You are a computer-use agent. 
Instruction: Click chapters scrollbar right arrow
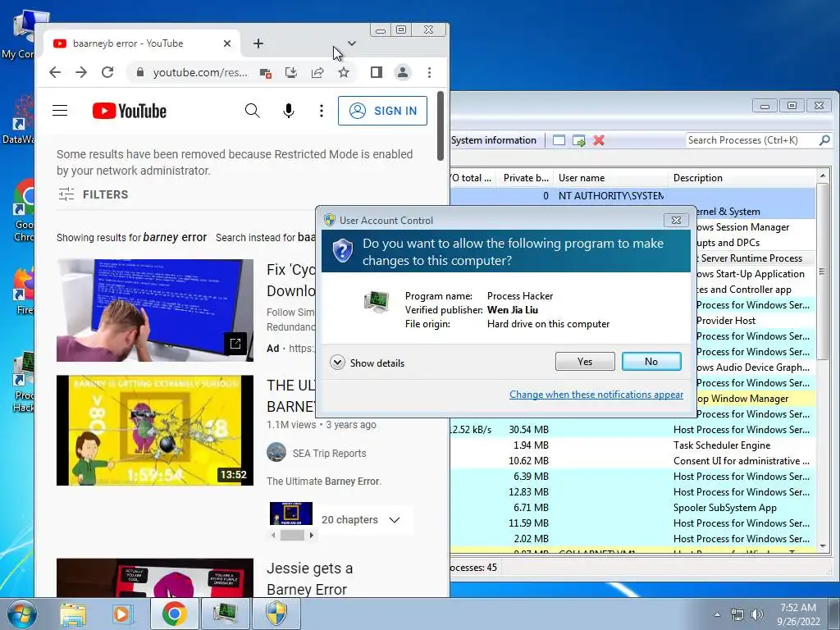click(311, 535)
